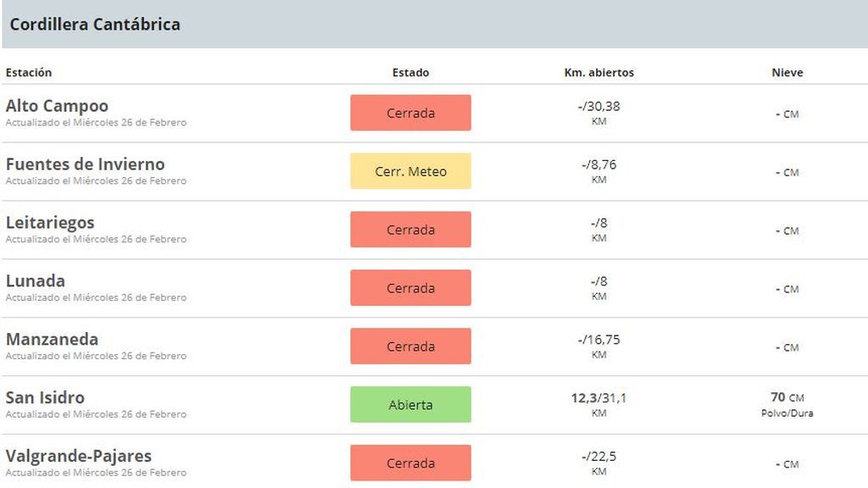Click the yellow Cerr. Meteo status badge
This screenshot has height=488, width=868.
[411, 171]
